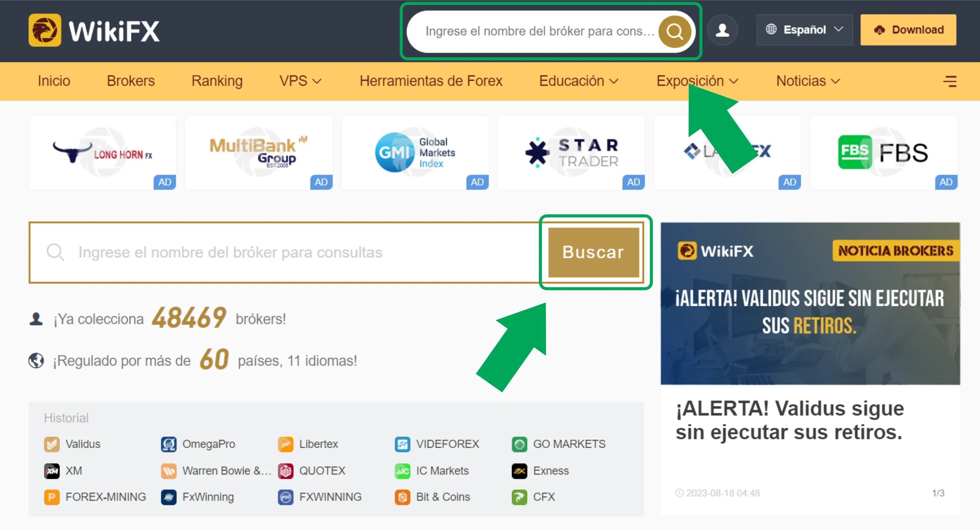Click the XM broker icon
The width and height of the screenshot is (980, 530).
[52, 471]
